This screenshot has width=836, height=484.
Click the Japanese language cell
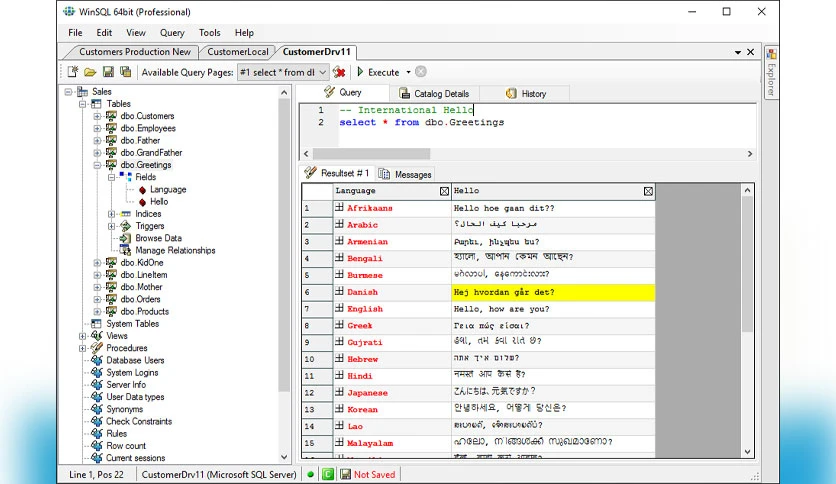[392, 393]
